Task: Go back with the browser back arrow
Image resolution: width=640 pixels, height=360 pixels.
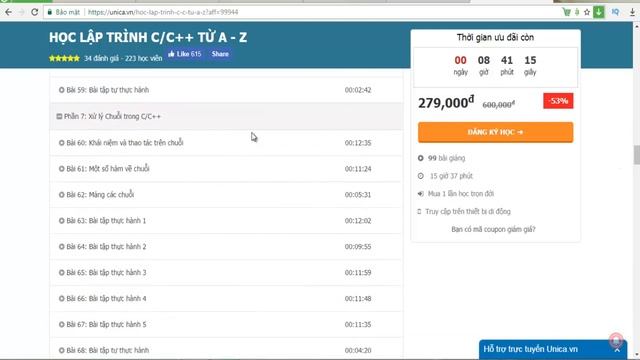Action: [8, 12]
